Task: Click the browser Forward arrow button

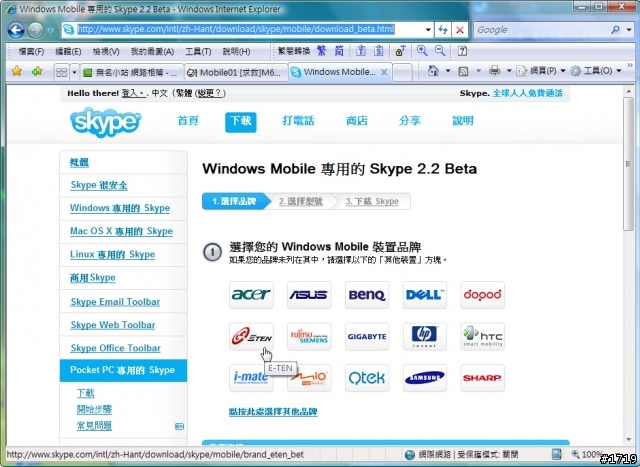Action: (36, 30)
